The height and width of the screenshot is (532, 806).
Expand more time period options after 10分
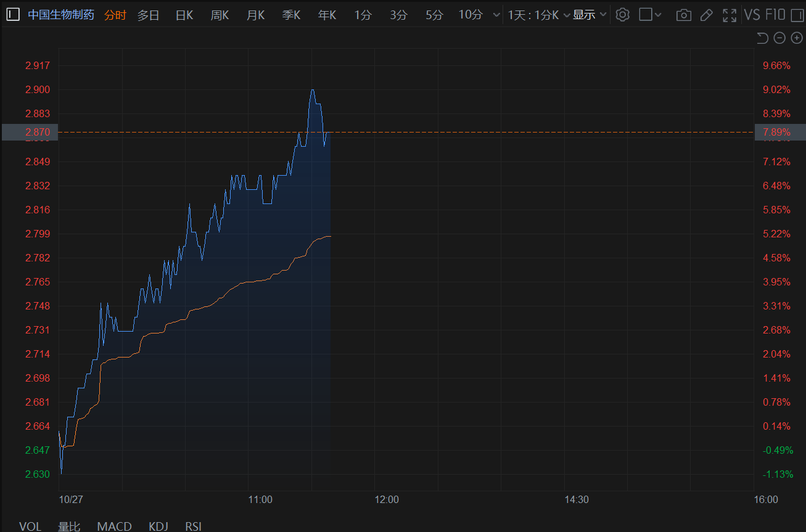click(496, 15)
